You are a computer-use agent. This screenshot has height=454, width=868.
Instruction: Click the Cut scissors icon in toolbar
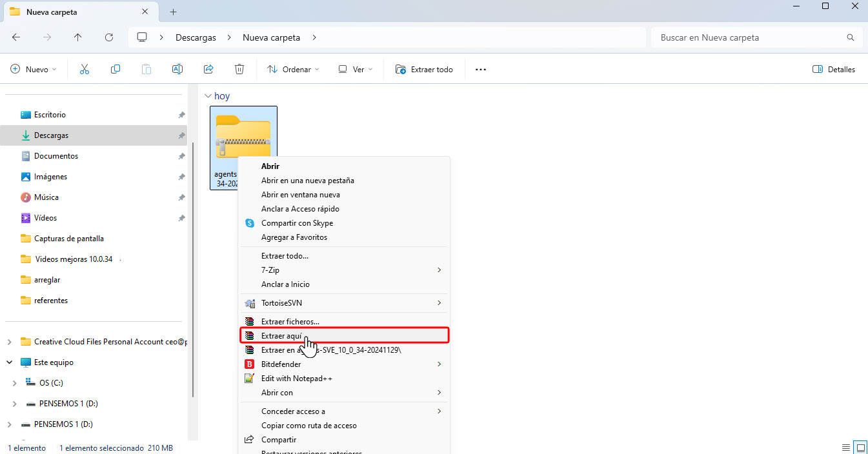(x=84, y=69)
